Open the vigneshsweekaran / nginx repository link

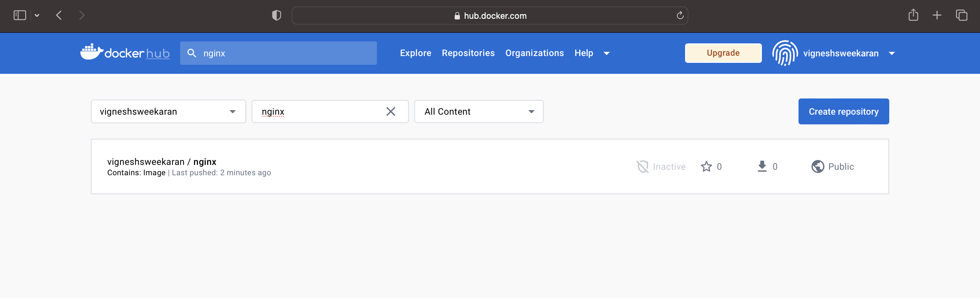162,162
